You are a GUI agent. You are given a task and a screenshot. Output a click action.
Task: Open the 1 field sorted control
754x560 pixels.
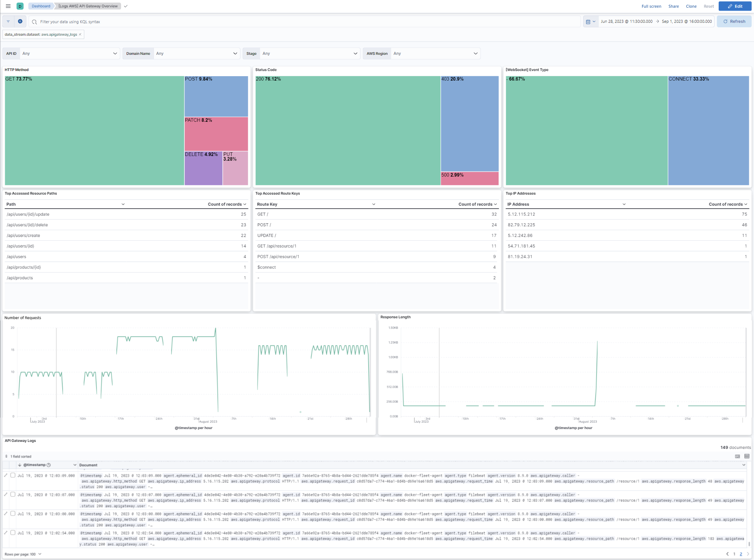(x=20, y=456)
